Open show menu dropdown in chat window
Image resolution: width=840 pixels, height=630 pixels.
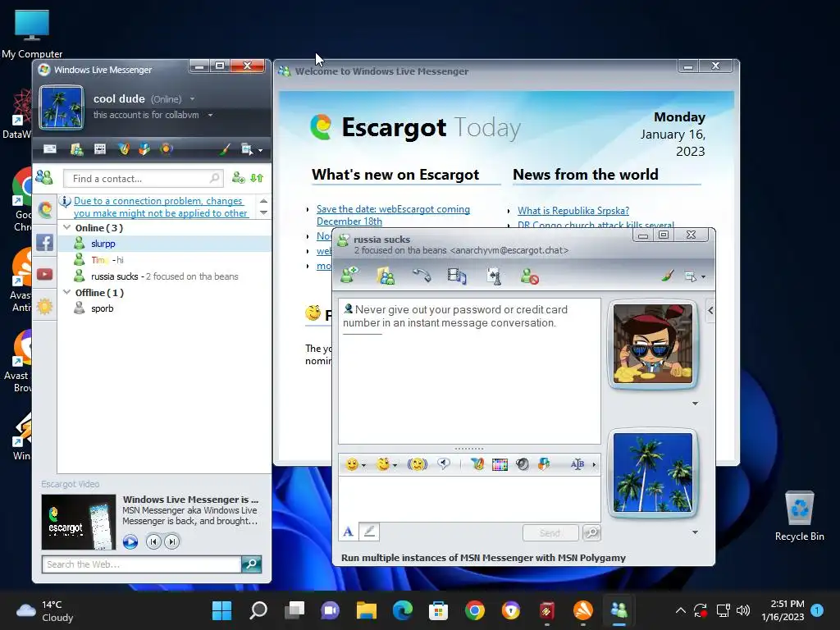point(695,276)
